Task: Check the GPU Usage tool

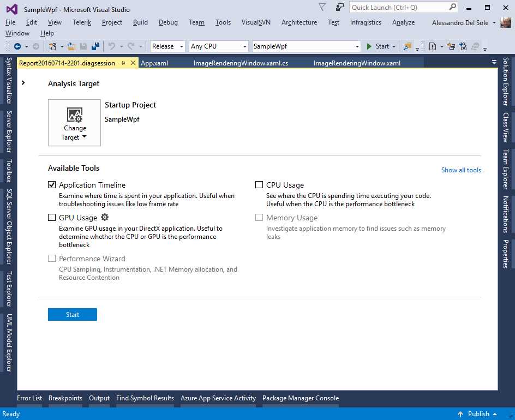Action: coord(52,217)
